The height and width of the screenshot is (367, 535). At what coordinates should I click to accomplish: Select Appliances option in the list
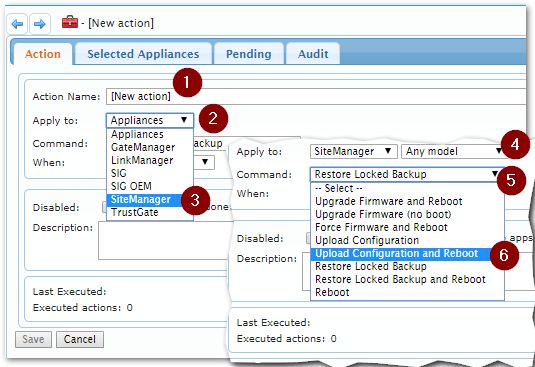click(x=150, y=134)
